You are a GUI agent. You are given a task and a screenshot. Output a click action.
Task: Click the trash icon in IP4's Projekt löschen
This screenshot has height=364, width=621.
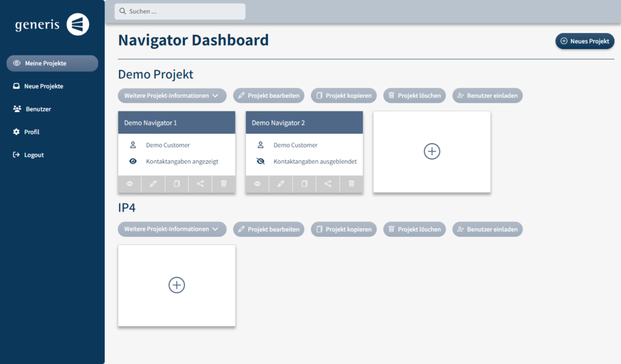coord(391,229)
